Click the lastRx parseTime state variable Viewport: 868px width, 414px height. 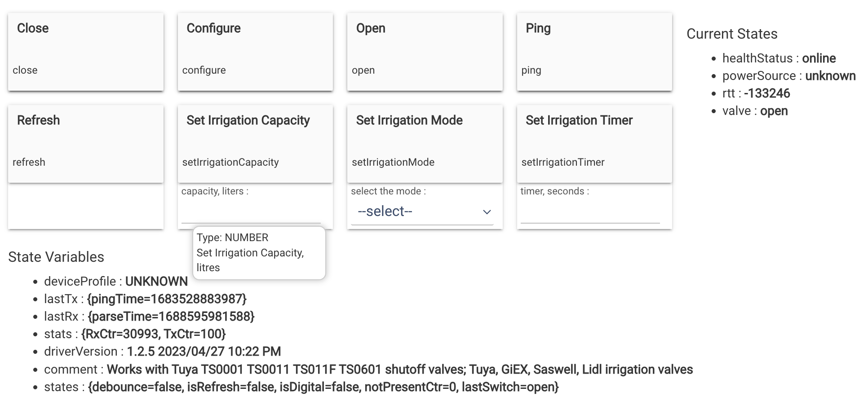tap(149, 317)
